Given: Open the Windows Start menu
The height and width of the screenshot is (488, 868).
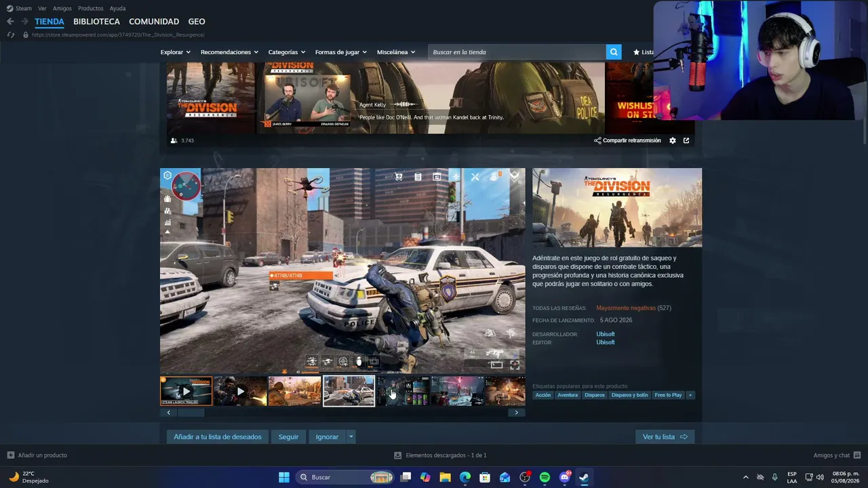Looking at the screenshot, I should 284,477.
